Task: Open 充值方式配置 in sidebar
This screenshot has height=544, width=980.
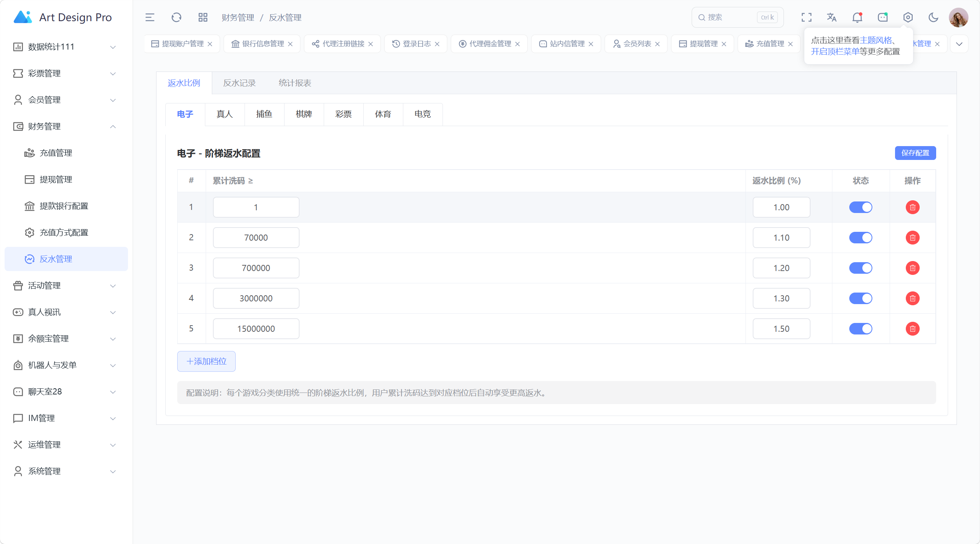Action: [x=66, y=233]
